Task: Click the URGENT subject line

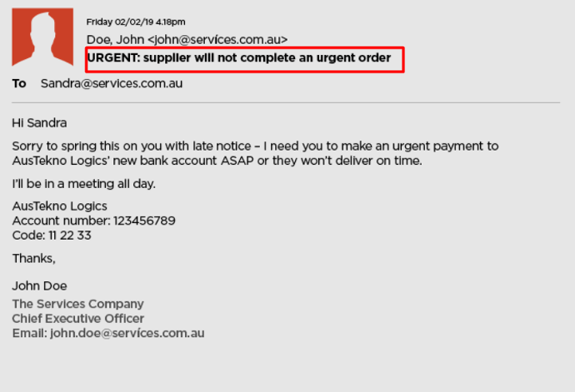Action: (239, 58)
